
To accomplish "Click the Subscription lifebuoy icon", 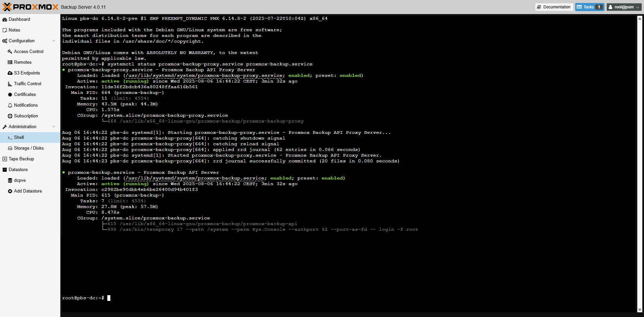I will coord(10,116).
